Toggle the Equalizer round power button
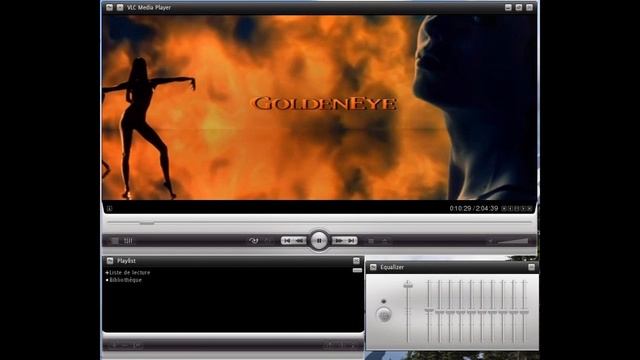 coord(384,315)
